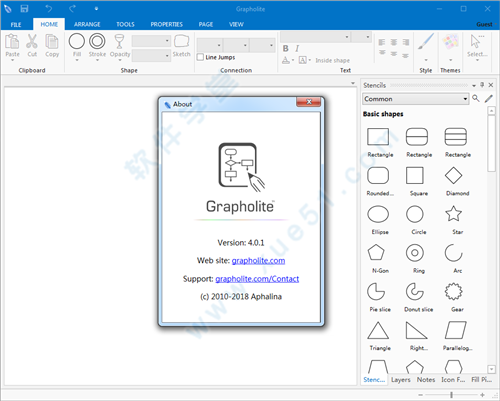This screenshot has width=500, height=401.
Task: Click the Inside shape text option
Action: (x=332, y=60)
